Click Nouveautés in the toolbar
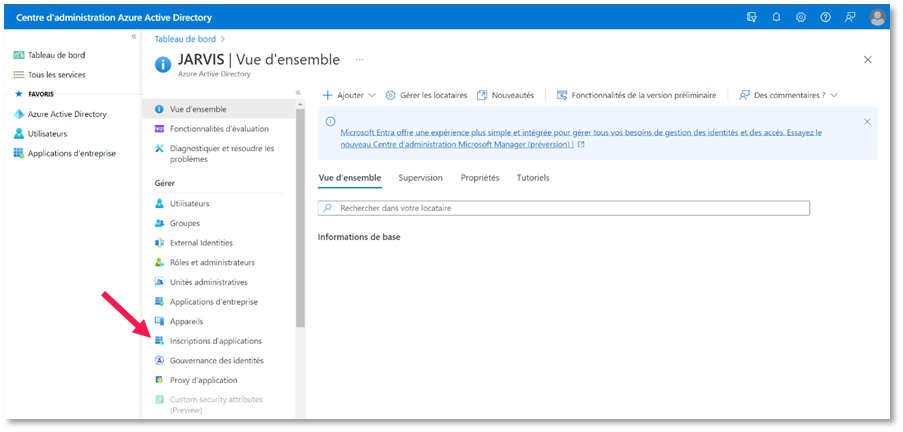Image resolution: width=903 pixels, height=432 pixels. 506,95
